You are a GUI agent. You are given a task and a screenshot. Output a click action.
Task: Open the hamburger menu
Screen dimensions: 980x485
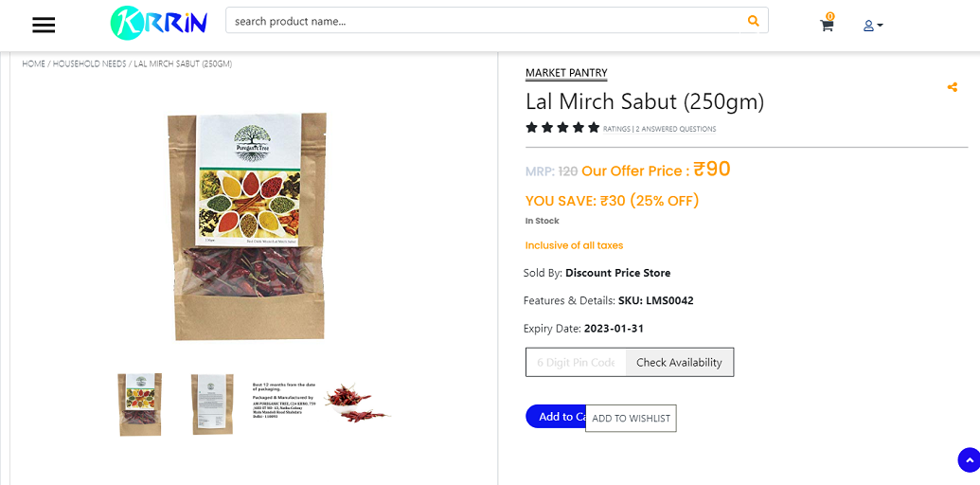(x=44, y=26)
